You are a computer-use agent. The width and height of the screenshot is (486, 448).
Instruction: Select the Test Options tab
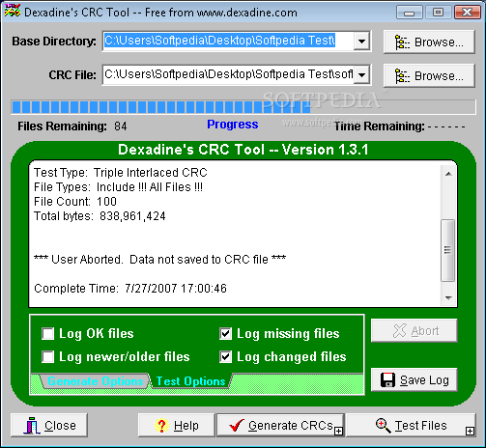click(190, 381)
